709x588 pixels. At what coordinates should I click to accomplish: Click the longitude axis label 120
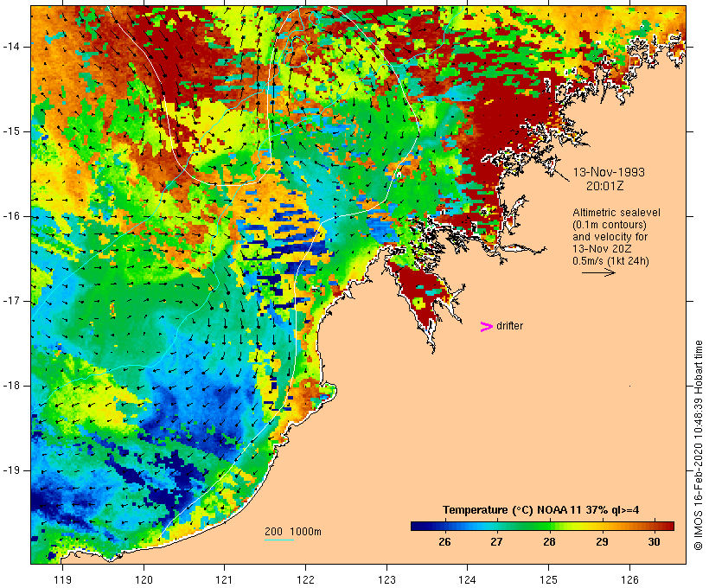coord(144,579)
